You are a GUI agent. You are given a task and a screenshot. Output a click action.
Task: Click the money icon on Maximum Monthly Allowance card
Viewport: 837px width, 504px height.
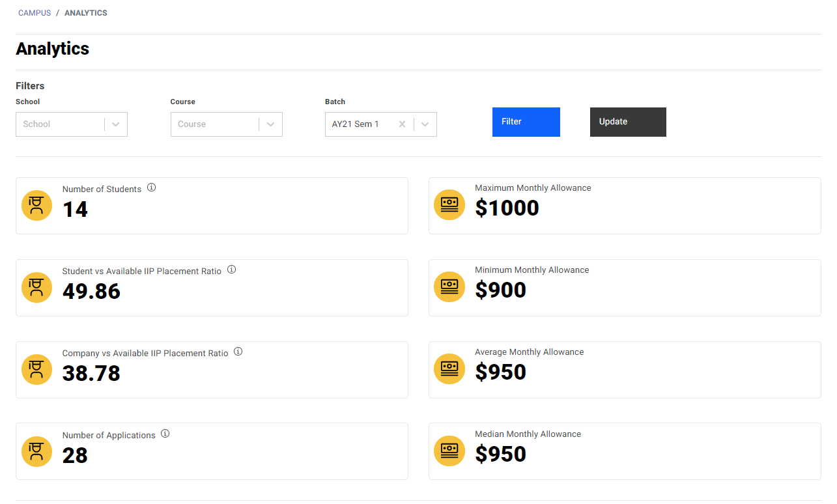click(449, 204)
